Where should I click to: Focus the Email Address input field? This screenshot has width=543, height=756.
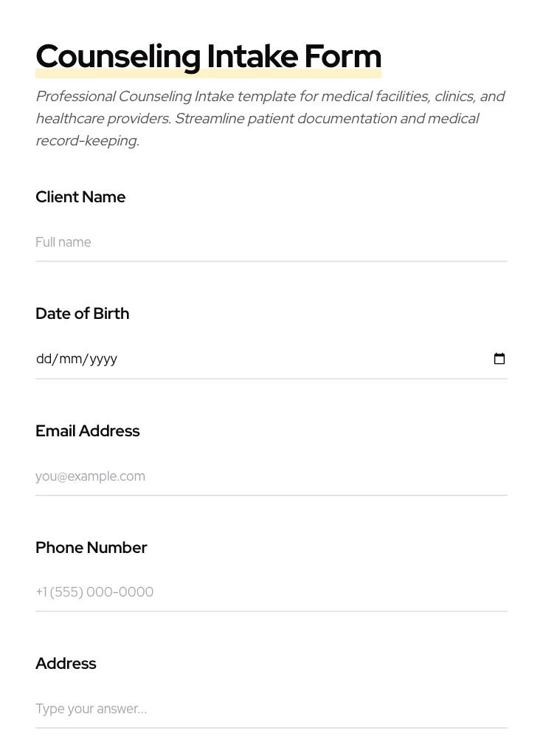tap(271, 476)
